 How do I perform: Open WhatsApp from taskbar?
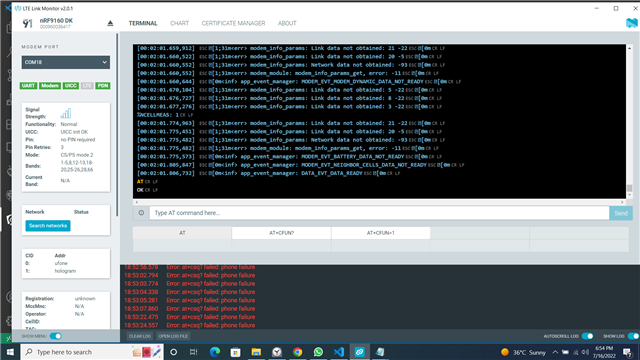click(x=318, y=352)
